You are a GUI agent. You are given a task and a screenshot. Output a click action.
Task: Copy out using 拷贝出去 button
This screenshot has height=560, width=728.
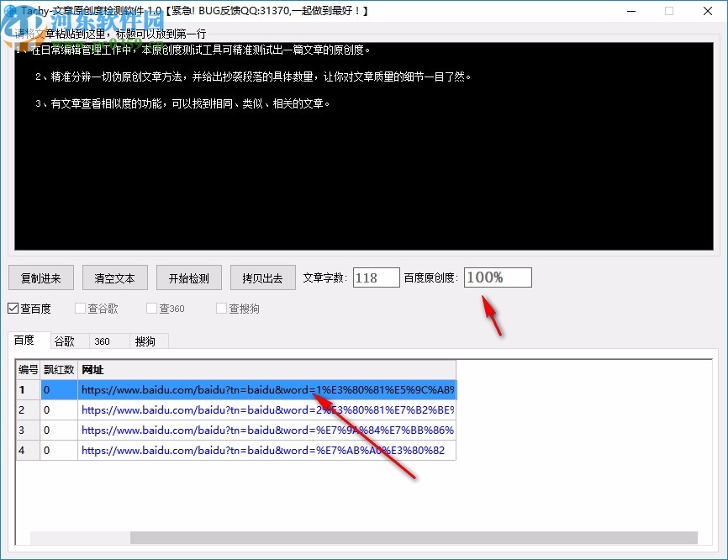click(x=262, y=277)
